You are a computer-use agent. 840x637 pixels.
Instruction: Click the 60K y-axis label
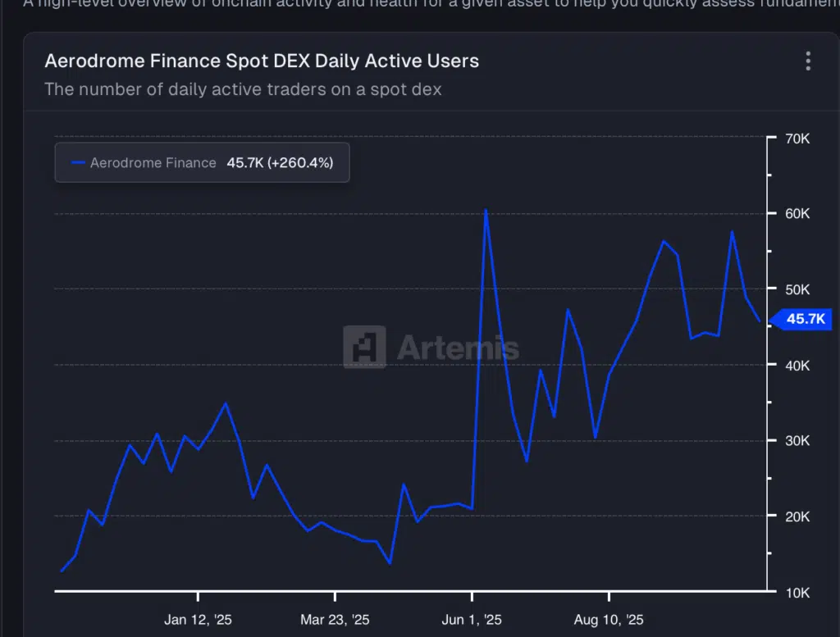click(x=797, y=214)
